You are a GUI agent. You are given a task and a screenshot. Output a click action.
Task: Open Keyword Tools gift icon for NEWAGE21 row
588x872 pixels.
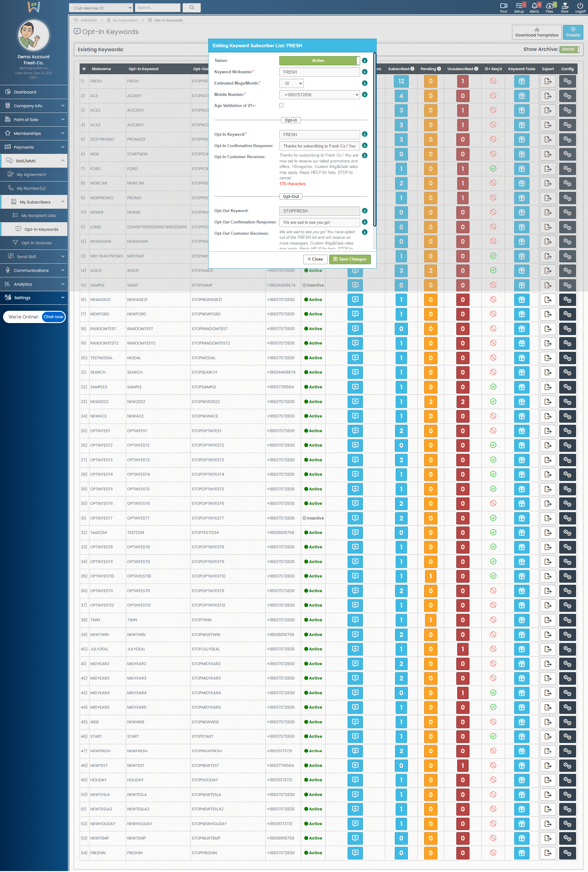pyautogui.click(x=521, y=300)
